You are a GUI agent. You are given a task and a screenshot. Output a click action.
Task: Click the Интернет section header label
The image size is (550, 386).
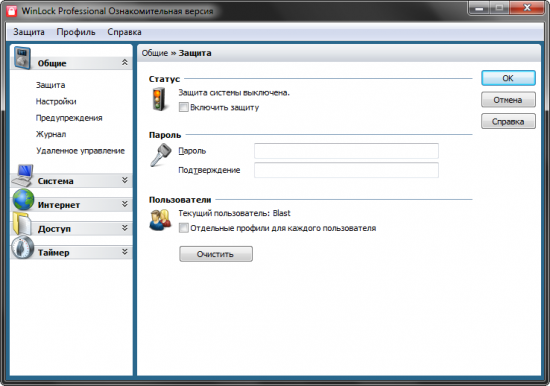59,205
